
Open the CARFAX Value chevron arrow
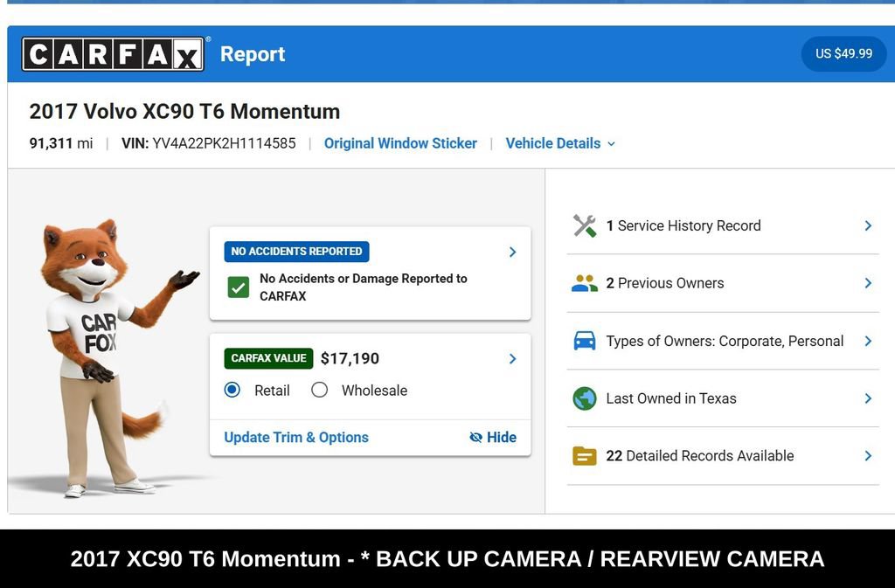[512, 359]
